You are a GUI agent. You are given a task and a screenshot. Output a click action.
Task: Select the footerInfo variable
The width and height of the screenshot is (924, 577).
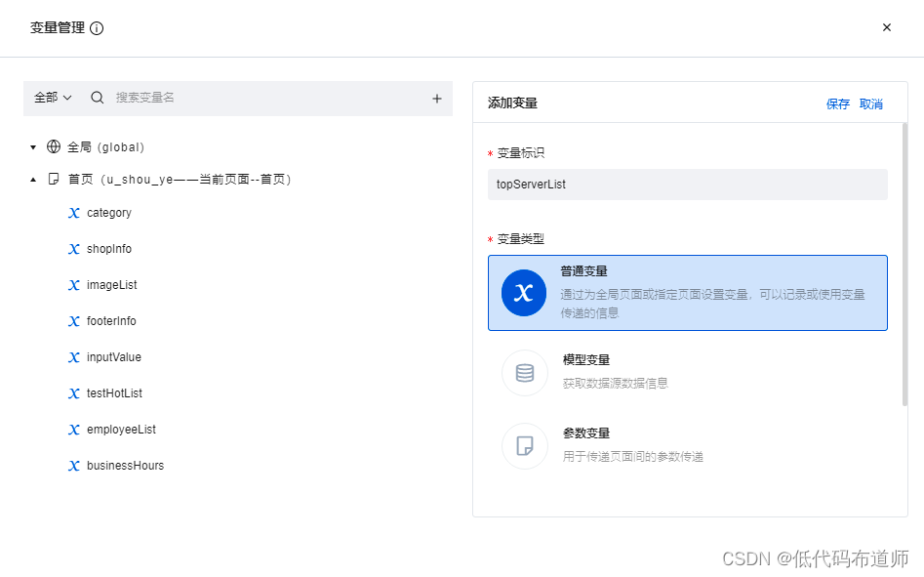tap(111, 320)
